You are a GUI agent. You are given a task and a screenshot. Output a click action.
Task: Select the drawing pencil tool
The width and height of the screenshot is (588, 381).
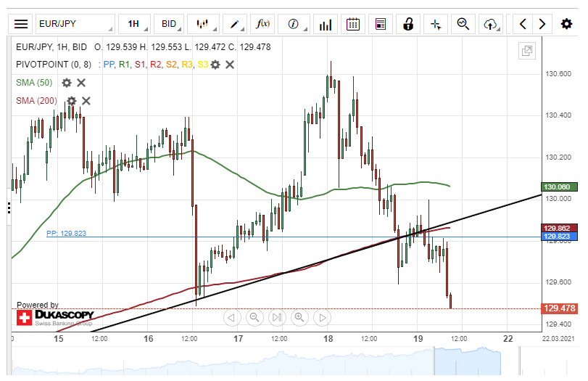click(x=235, y=24)
